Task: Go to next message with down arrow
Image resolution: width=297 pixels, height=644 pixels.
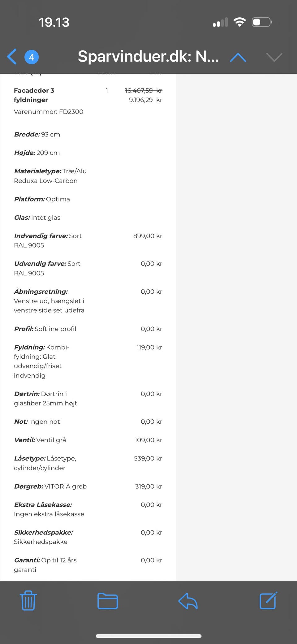Action: 274,57
